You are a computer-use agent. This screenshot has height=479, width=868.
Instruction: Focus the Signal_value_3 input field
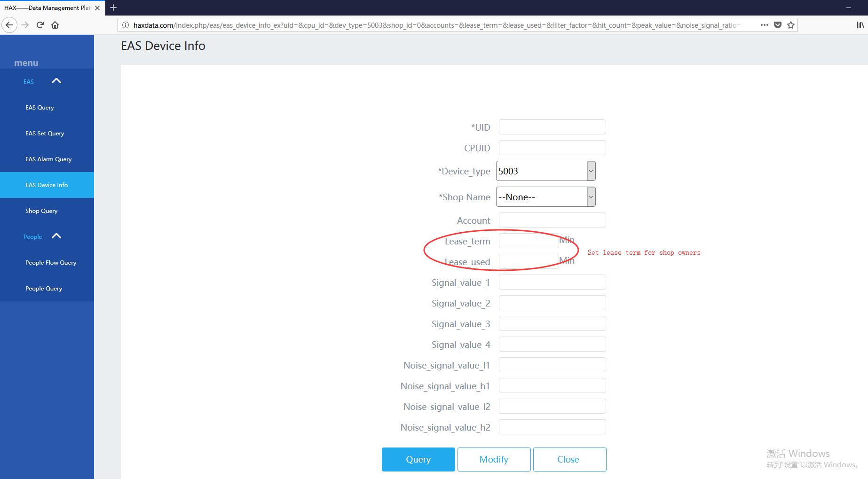(x=552, y=323)
